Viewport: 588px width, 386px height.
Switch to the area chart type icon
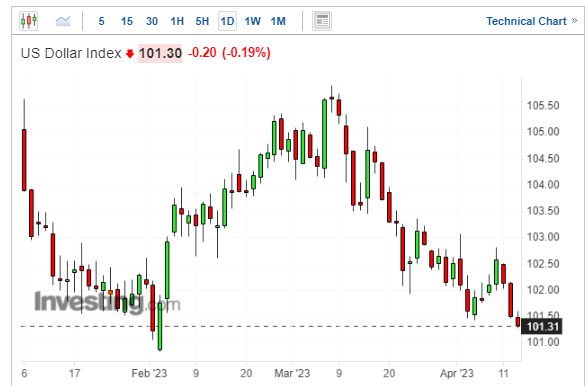[x=63, y=21]
